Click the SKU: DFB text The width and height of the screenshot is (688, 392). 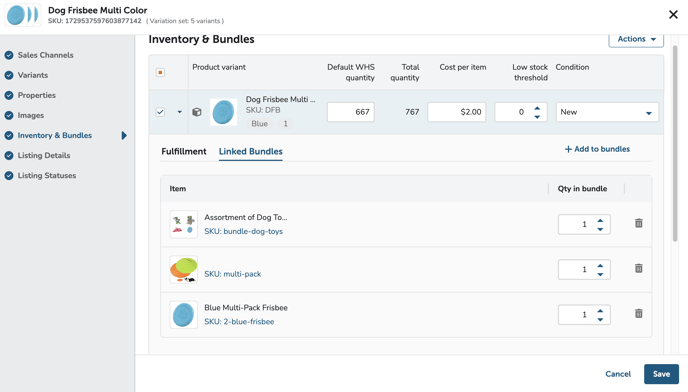[263, 110]
